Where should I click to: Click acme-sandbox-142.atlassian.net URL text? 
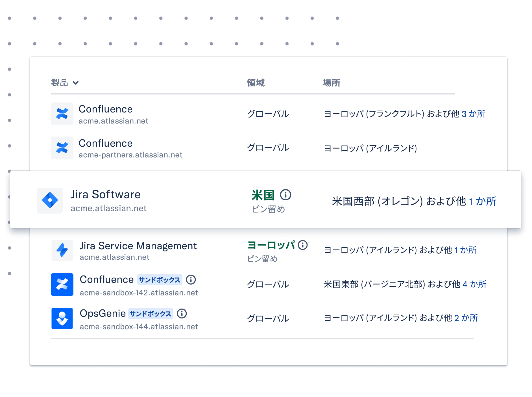tap(139, 293)
